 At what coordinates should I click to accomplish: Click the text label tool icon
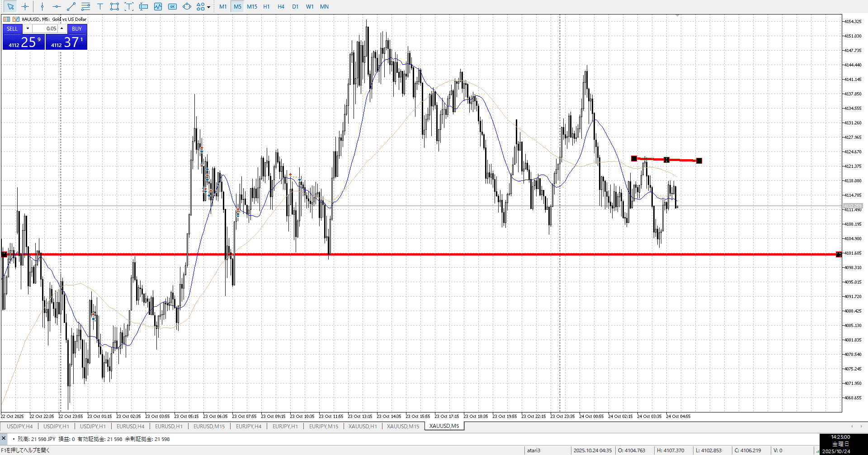(129, 7)
